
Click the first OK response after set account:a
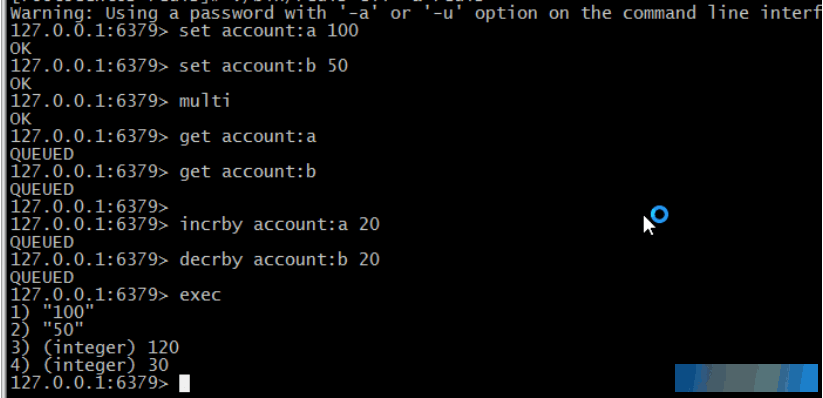pyautogui.click(x=20, y=48)
